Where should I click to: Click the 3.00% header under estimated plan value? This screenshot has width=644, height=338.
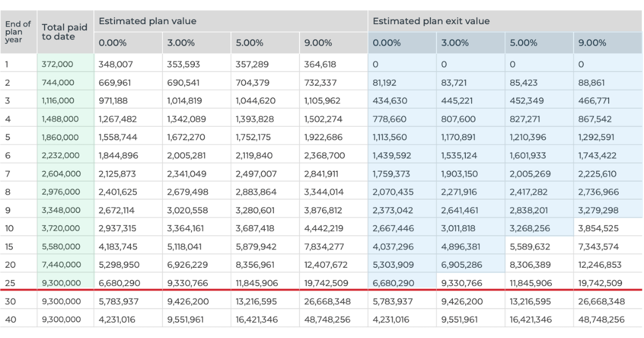click(x=181, y=43)
